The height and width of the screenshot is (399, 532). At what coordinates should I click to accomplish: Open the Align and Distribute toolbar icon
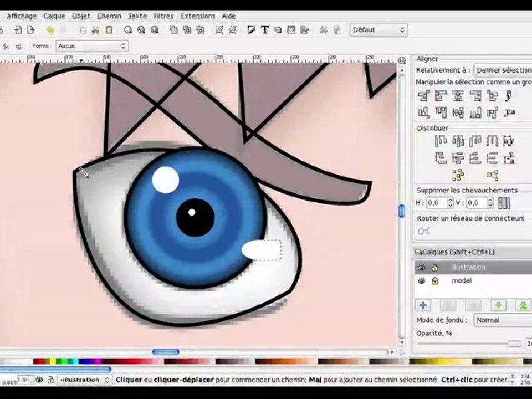tap(305, 30)
